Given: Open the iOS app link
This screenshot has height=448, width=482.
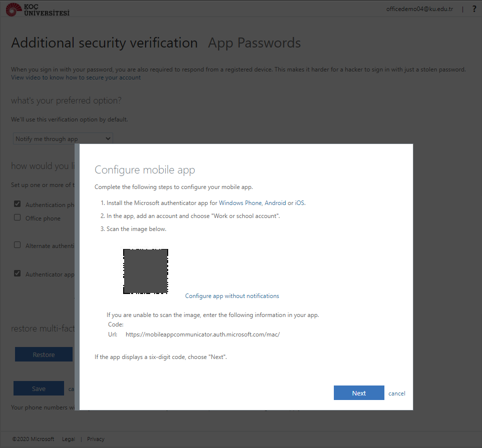Looking at the screenshot, I should tap(299, 203).
